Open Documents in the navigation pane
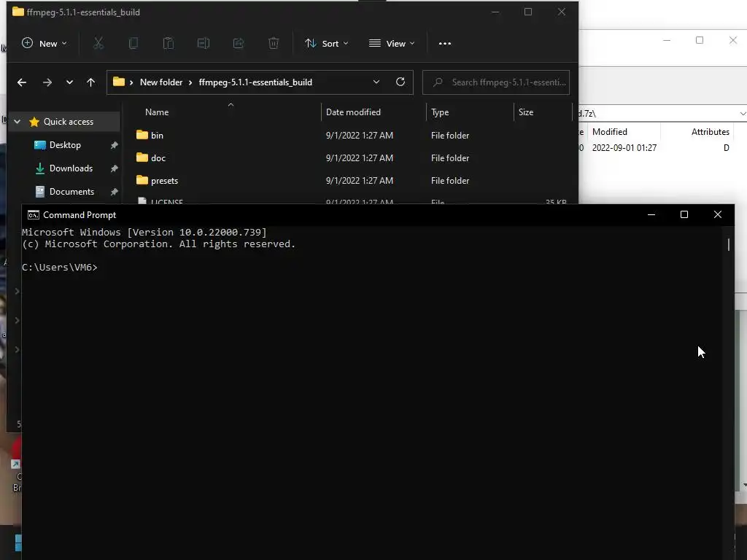 (x=71, y=192)
